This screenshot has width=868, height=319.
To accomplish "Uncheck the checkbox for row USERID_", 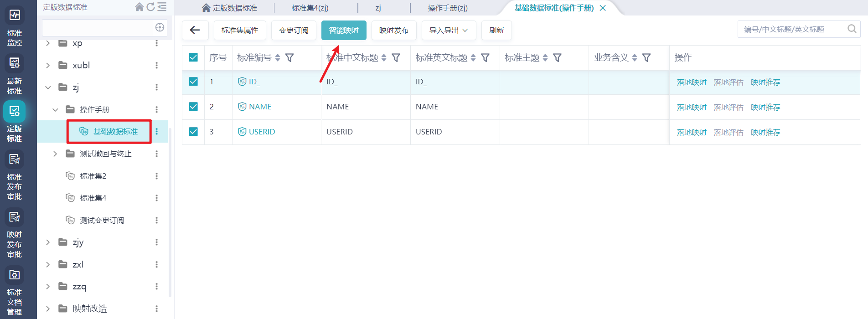I will pyautogui.click(x=193, y=132).
